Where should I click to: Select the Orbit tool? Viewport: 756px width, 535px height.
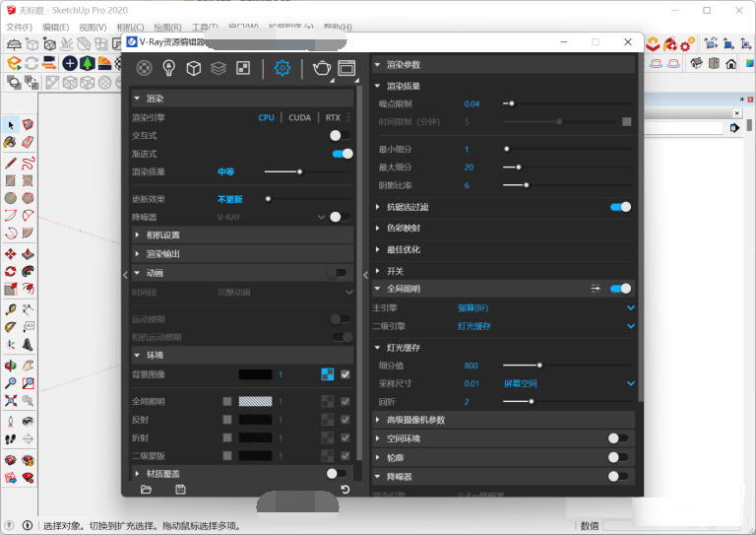(10, 366)
